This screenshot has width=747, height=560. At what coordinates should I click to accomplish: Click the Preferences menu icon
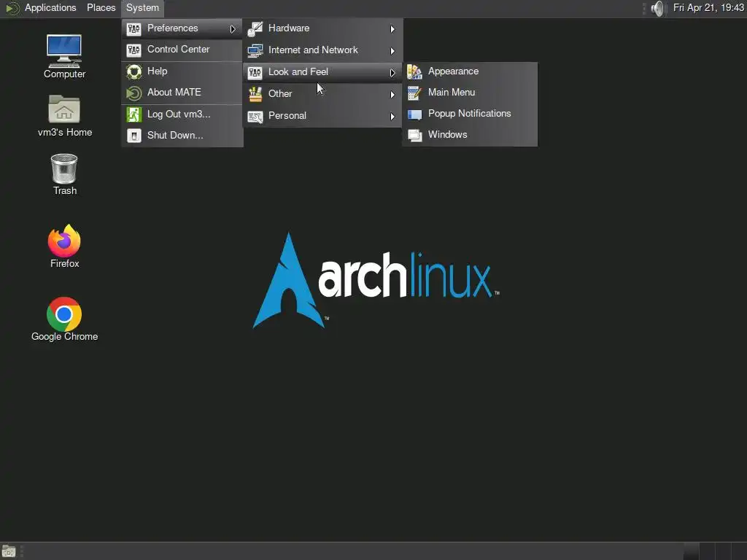pyautogui.click(x=134, y=28)
